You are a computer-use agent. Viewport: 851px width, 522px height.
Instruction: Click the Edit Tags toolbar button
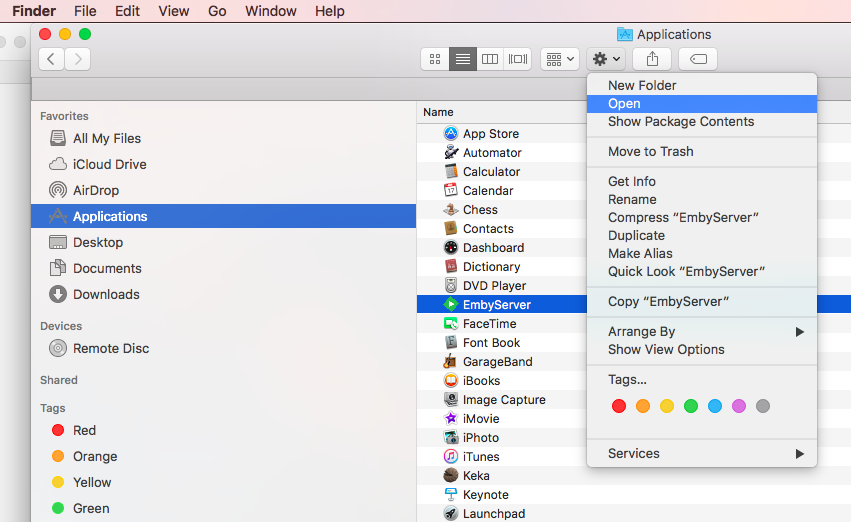(698, 59)
